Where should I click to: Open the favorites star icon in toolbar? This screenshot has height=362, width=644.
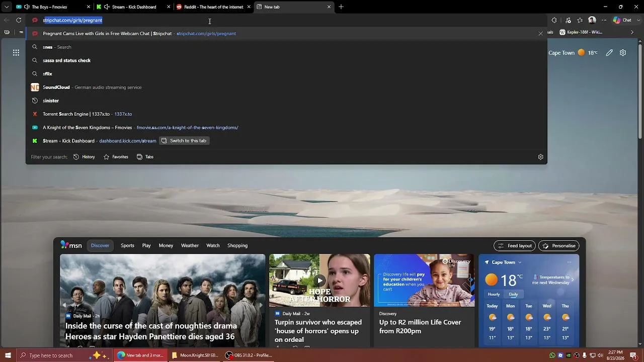click(580, 20)
